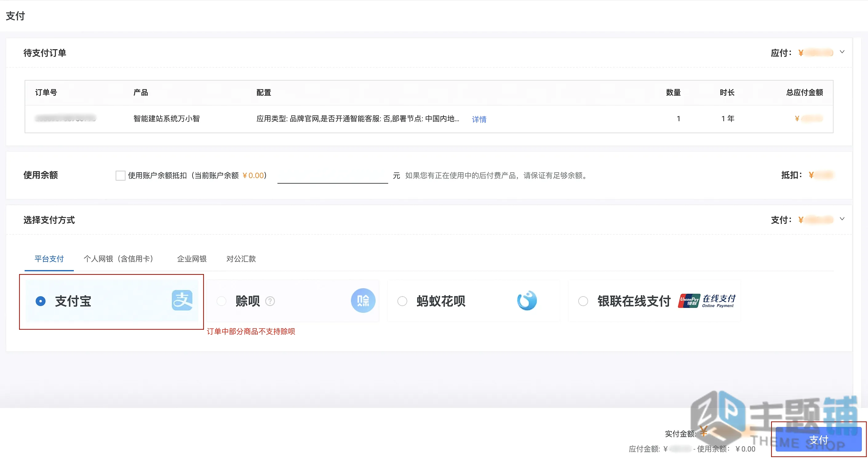
Task: Click the blurred order number cell
Action: tap(66, 118)
